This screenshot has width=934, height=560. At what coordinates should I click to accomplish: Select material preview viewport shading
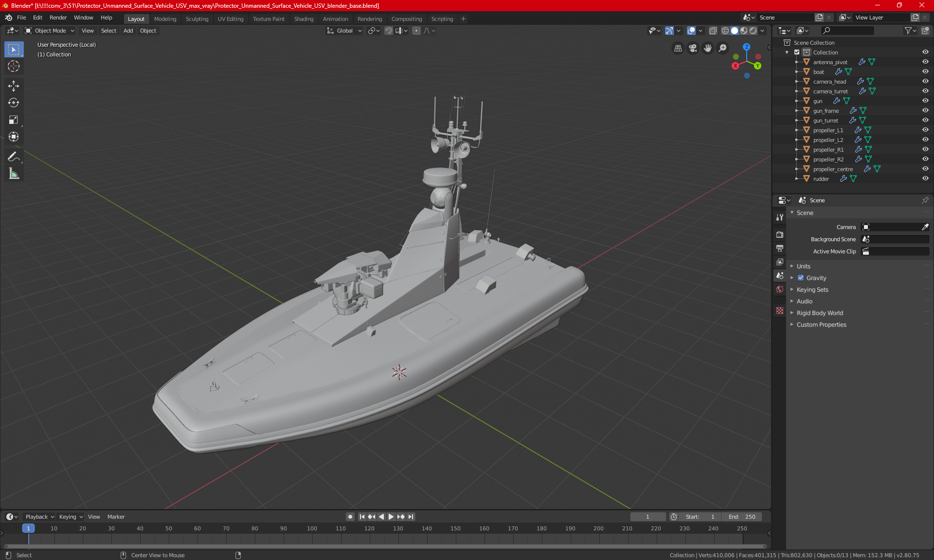click(744, 31)
